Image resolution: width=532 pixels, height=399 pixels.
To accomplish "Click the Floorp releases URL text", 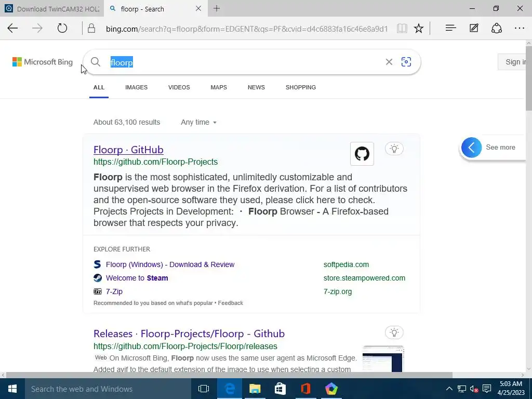I will [185, 346].
